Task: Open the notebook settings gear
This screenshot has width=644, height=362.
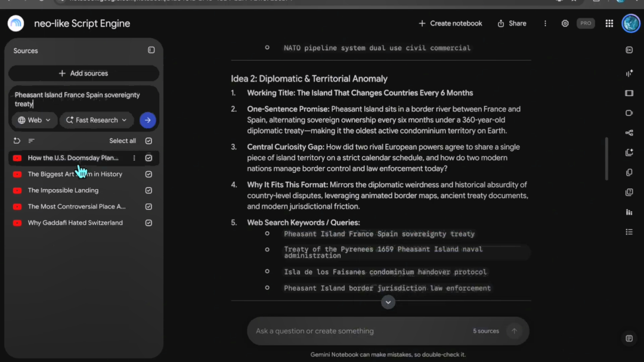Action: coord(565,23)
